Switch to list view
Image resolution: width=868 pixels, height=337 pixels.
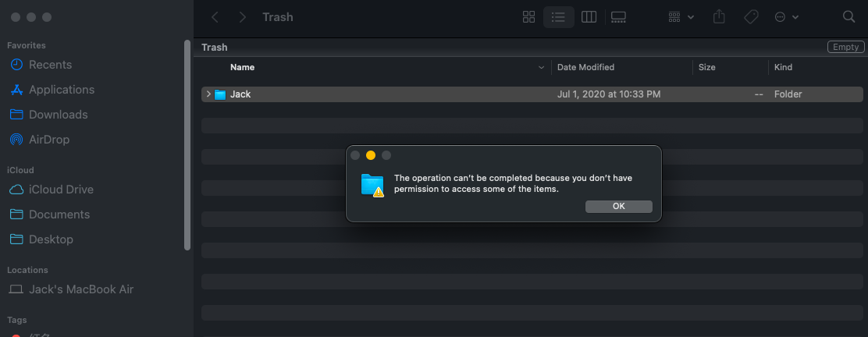coord(558,17)
